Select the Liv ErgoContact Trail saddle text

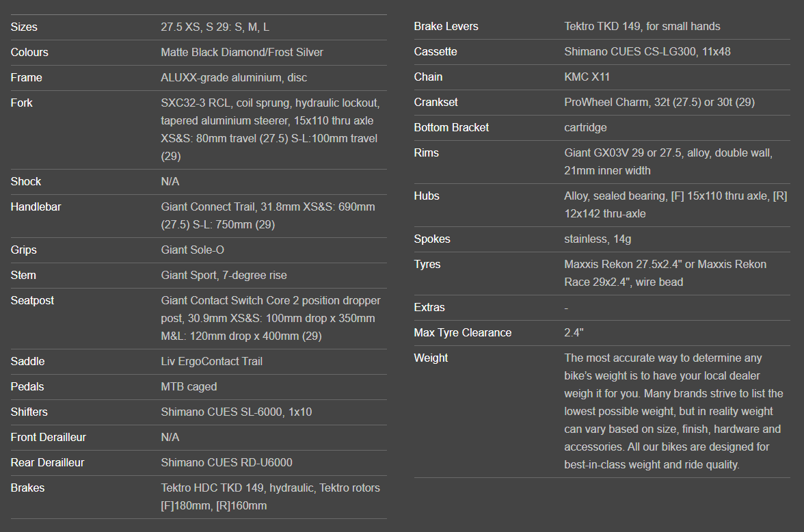pyautogui.click(x=211, y=362)
